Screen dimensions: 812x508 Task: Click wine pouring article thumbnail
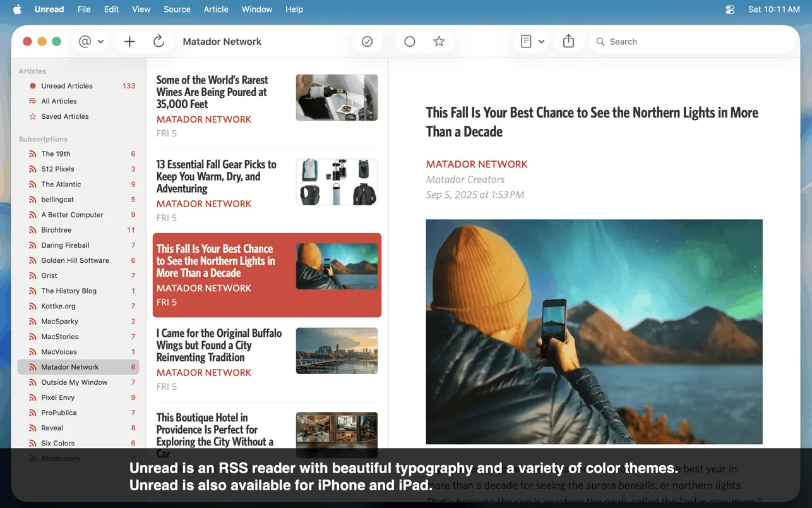click(337, 97)
